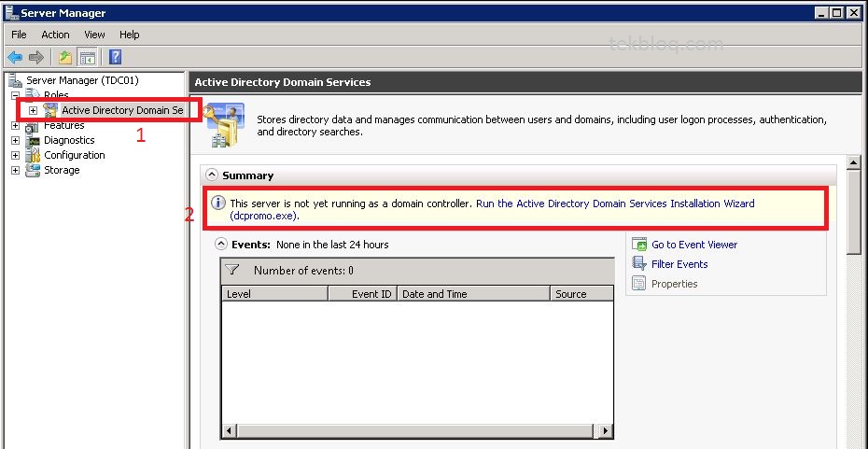Click the Filter Events link

tap(679, 264)
